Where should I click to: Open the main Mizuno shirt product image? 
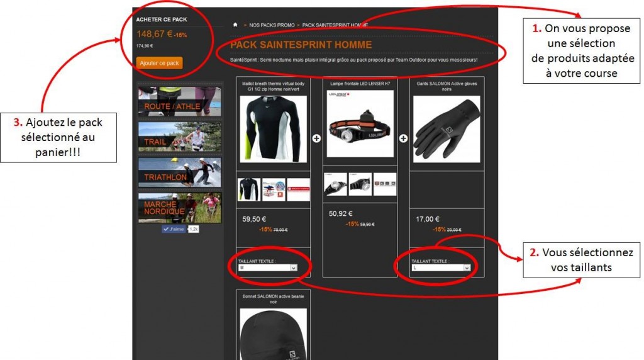point(273,129)
